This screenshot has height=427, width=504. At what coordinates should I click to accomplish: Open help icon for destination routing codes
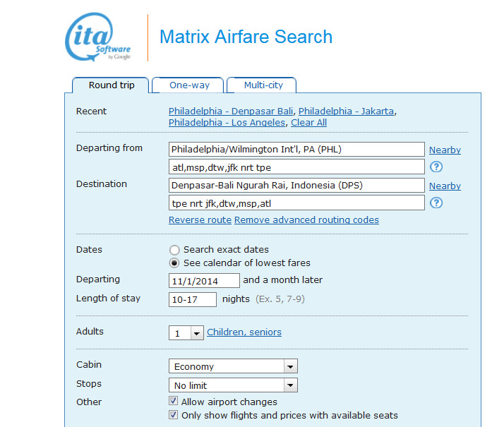[x=436, y=203]
